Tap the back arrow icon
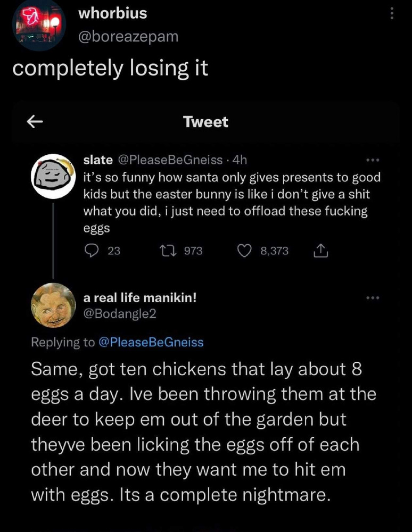 click(x=35, y=122)
